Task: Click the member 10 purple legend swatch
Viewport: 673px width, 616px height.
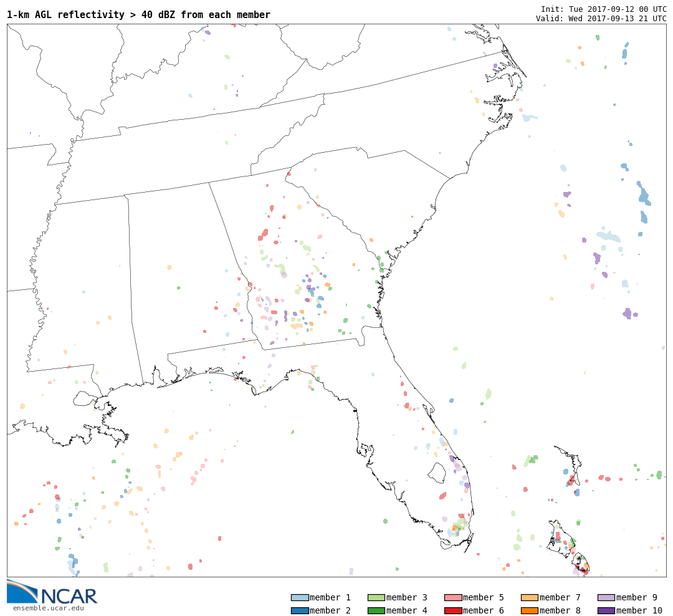Action: 606,610
